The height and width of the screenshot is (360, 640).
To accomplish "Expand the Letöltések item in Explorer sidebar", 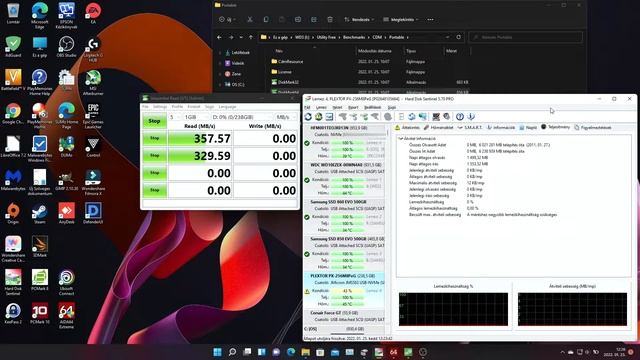I will click(x=220, y=53).
